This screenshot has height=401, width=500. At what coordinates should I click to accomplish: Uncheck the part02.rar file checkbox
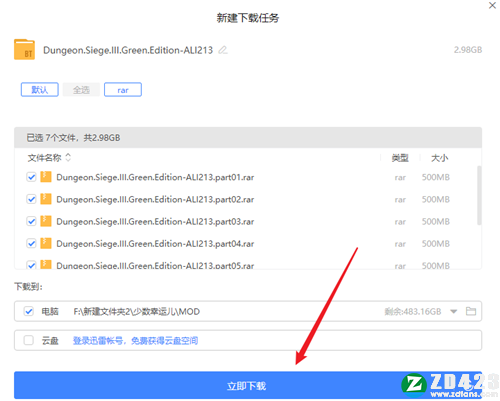pyautogui.click(x=31, y=199)
